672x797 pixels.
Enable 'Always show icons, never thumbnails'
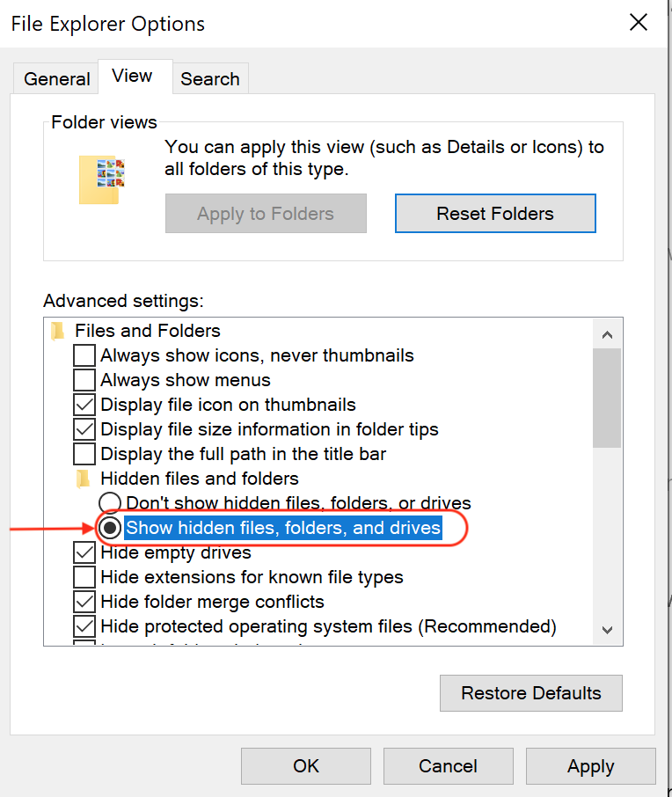[84, 355]
